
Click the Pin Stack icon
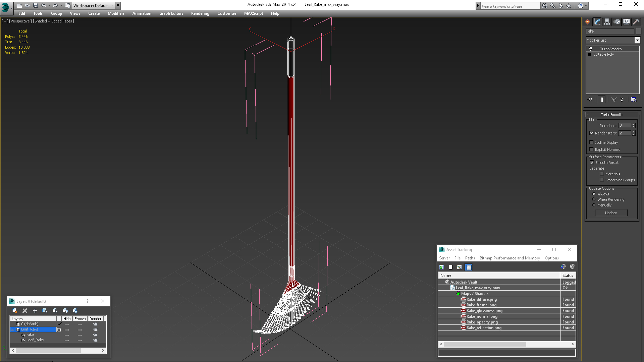(590, 100)
